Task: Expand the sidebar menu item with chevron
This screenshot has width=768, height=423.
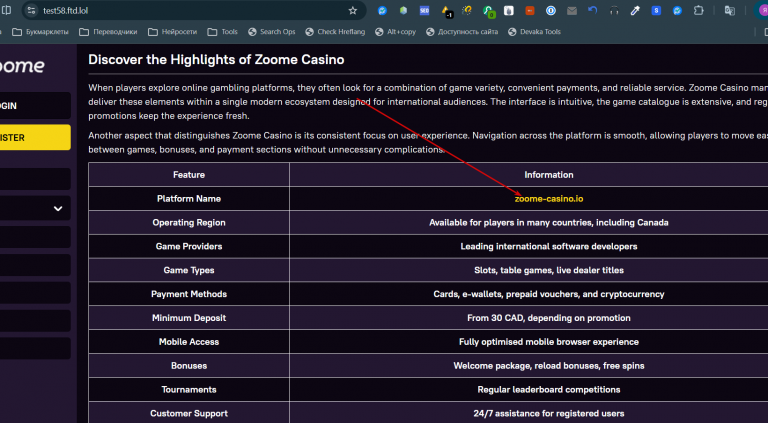Action: pos(35,208)
